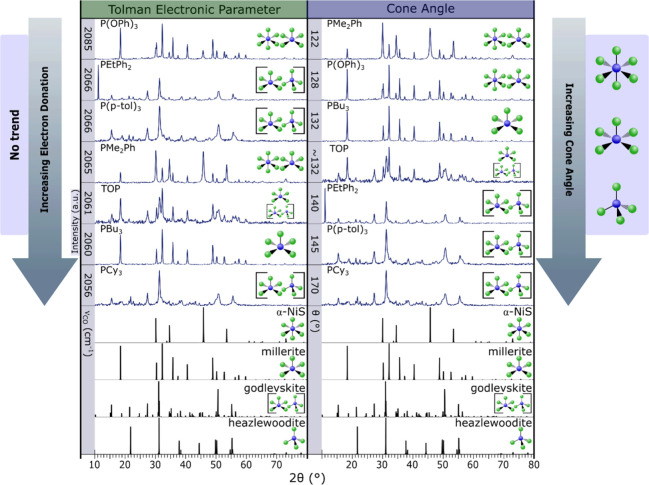Click the 2066 value beside PEtPh2
Viewport: 649px width, 485px height.
(88, 80)
